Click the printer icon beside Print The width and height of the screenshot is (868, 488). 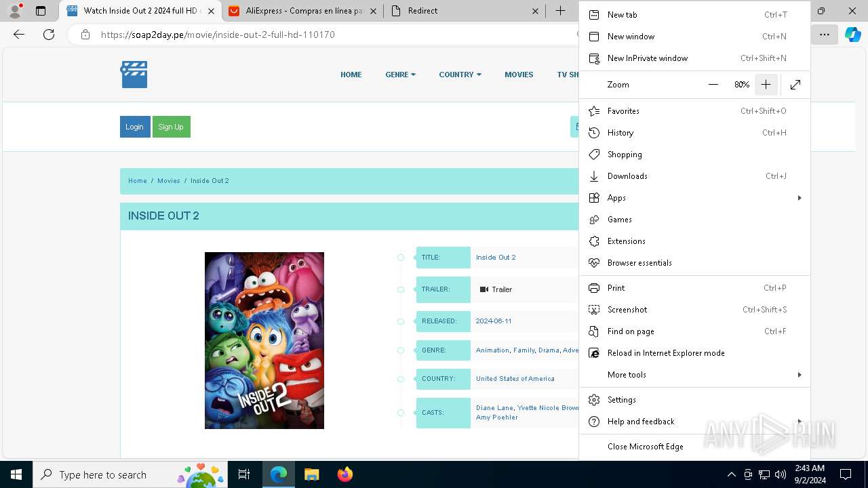[x=594, y=288]
